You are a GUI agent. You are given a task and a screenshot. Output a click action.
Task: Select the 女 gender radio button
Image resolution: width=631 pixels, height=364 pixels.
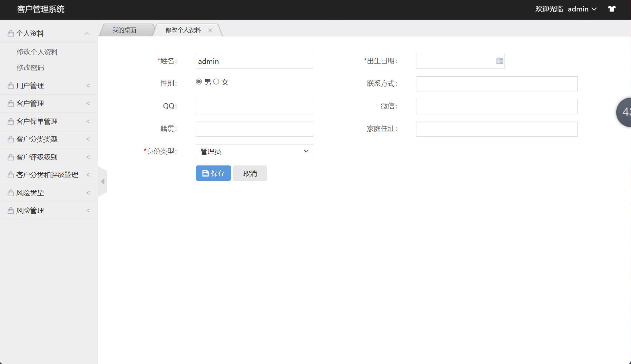point(216,82)
